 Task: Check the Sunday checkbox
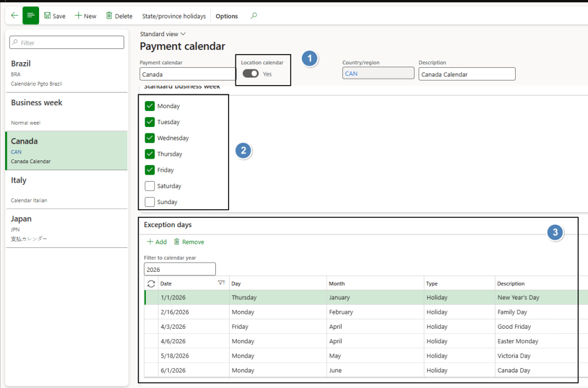click(x=150, y=202)
